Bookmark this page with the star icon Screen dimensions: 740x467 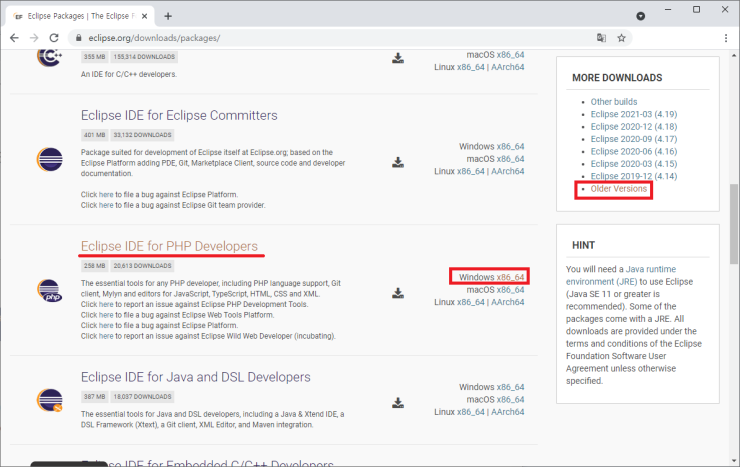[x=621, y=38]
